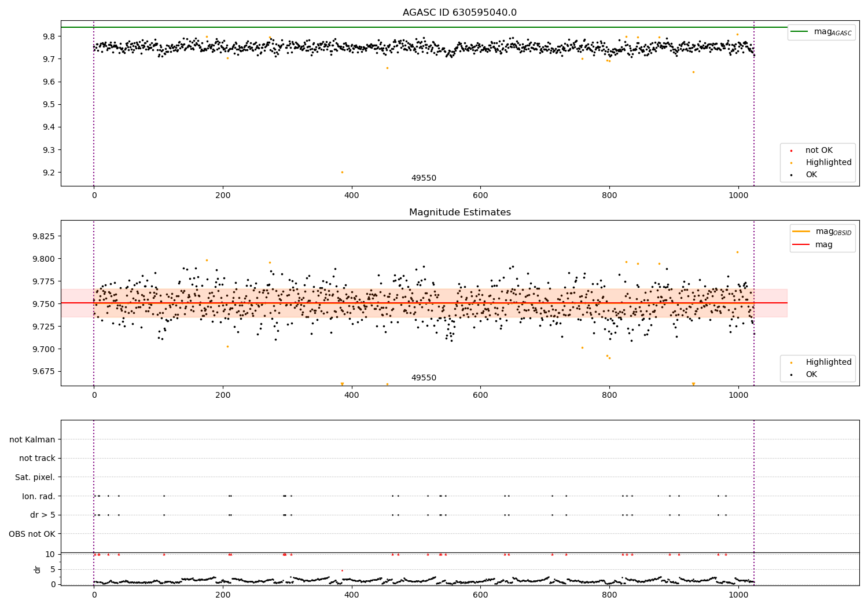Click the '9.675' y-tick label
This screenshot has height=608, width=868.
(44, 372)
